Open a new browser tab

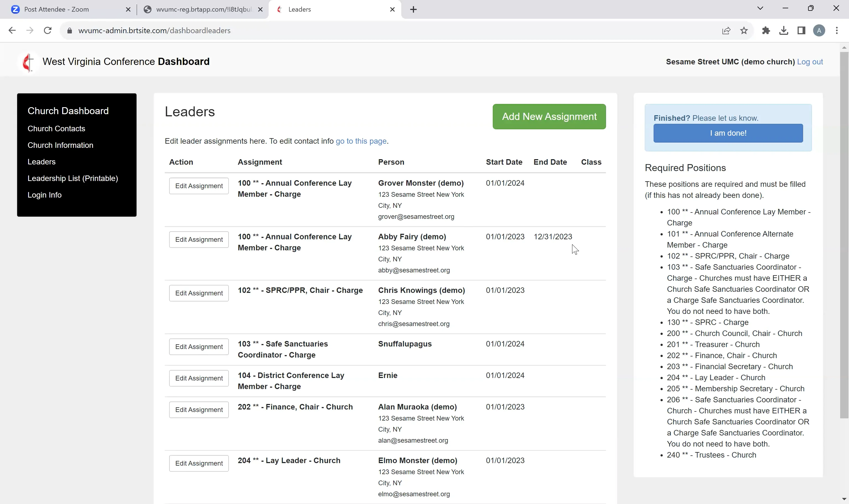click(413, 9)
